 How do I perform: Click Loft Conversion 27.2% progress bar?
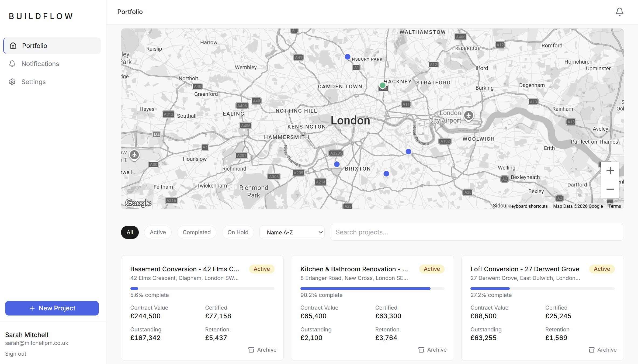pyautogui.click(x=543, y=289)
